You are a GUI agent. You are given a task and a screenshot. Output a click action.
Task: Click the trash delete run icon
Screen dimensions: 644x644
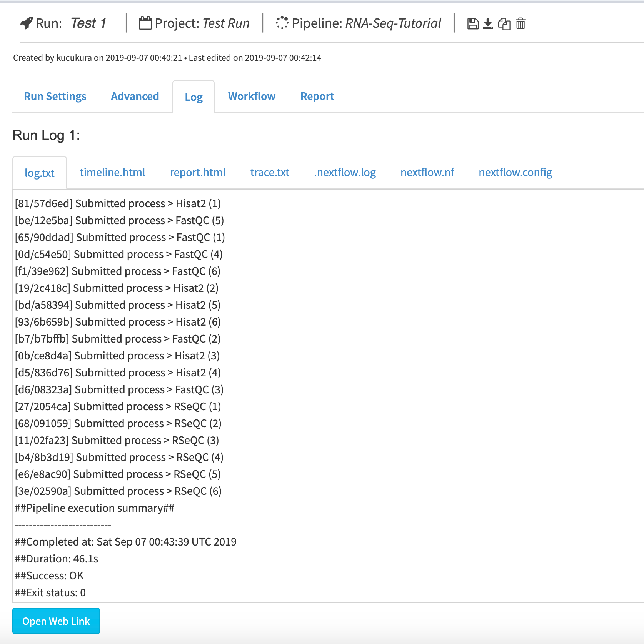click(521, 24)
